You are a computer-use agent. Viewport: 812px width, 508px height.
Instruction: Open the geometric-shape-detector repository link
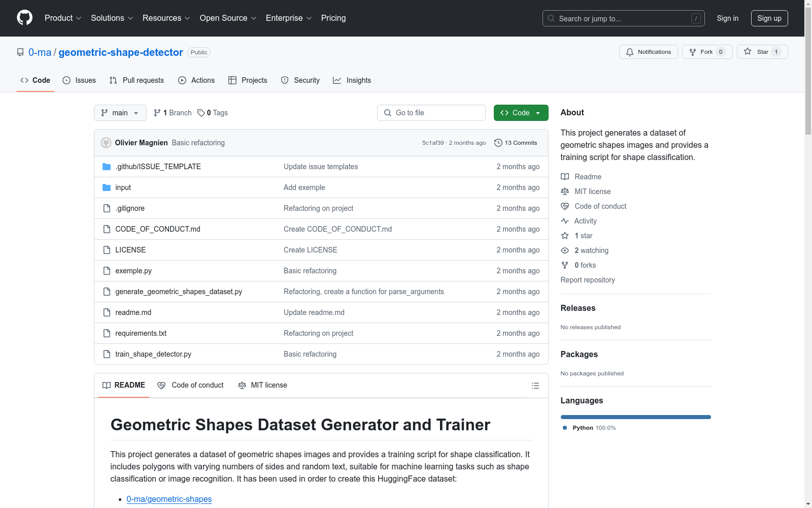[121, 52]
